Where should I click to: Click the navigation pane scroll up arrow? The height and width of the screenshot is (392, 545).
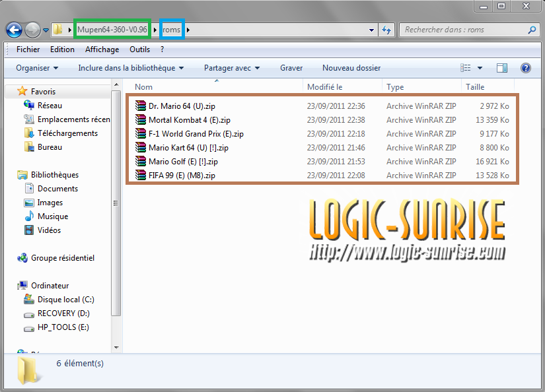[x=116, y=84]
